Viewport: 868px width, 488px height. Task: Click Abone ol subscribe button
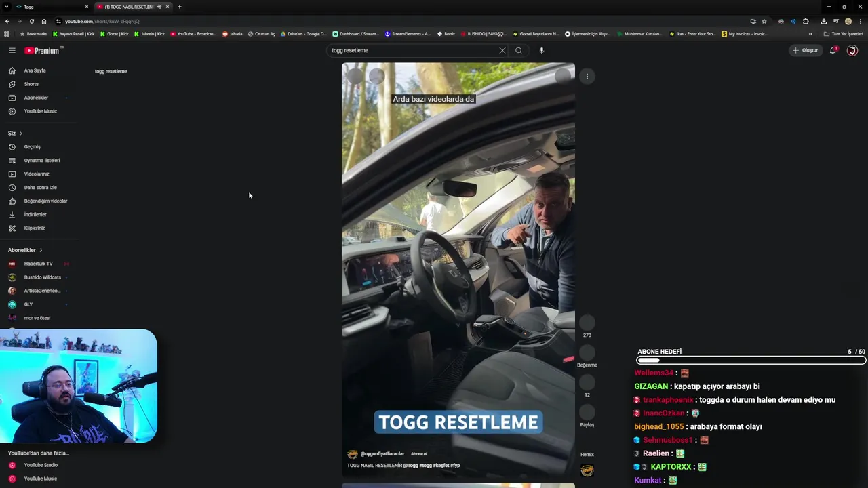(419, 454)
